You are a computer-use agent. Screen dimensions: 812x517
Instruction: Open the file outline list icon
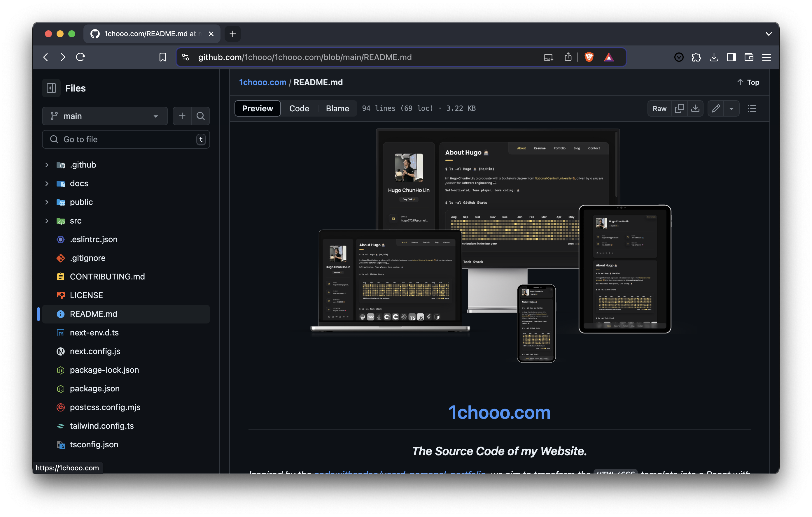pos(752,108)
